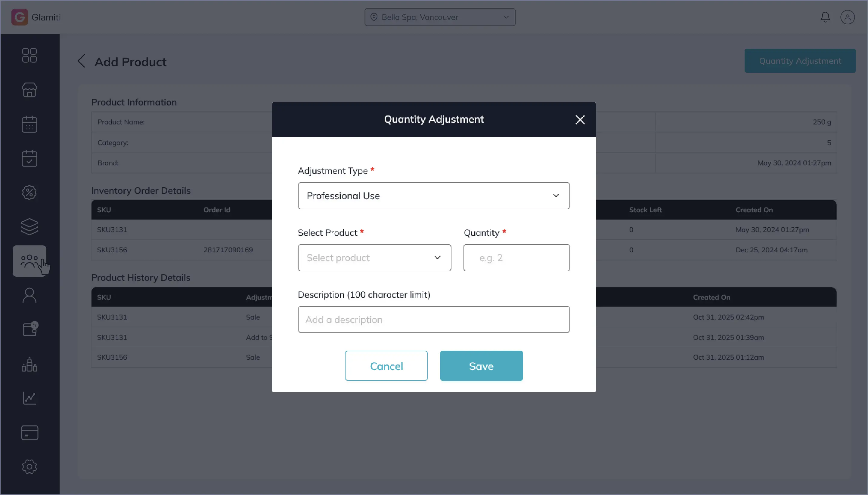Screen dimensions: 868x495
Task: Go back using the Add Product arrow
Action: tap(81, 61)
